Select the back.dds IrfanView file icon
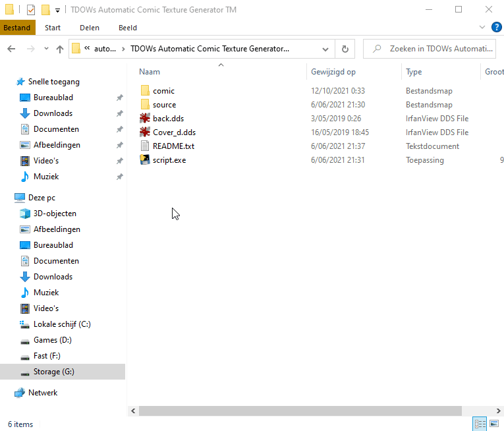The width and height of the screenshot is (504, 431). tap(145, 119)
